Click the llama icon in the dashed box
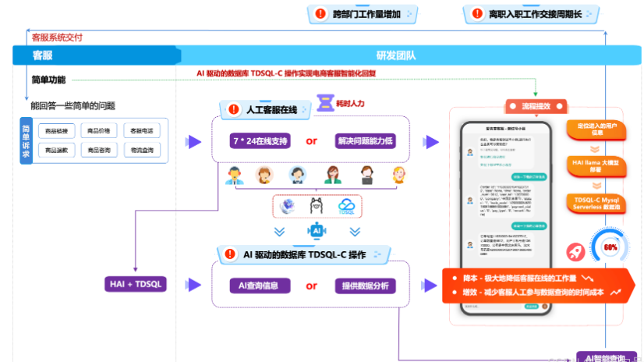Viewport: 644px width, 362px height. 317,206
